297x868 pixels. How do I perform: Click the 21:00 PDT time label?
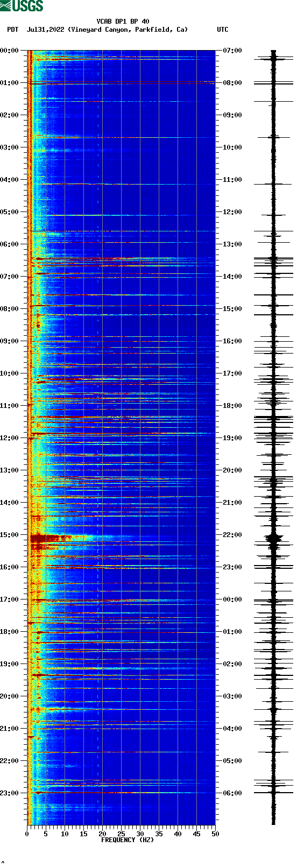click(9, 729)
